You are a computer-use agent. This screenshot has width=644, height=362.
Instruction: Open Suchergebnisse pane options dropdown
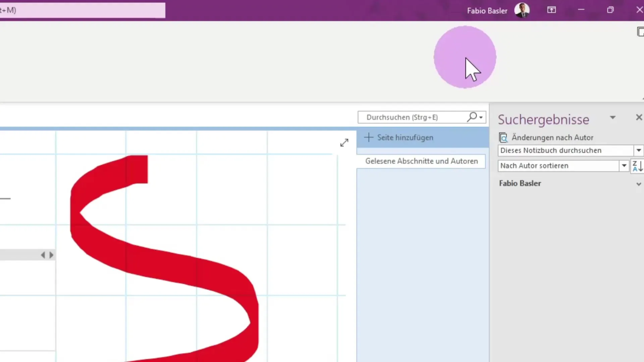click(x=613, y=118)
